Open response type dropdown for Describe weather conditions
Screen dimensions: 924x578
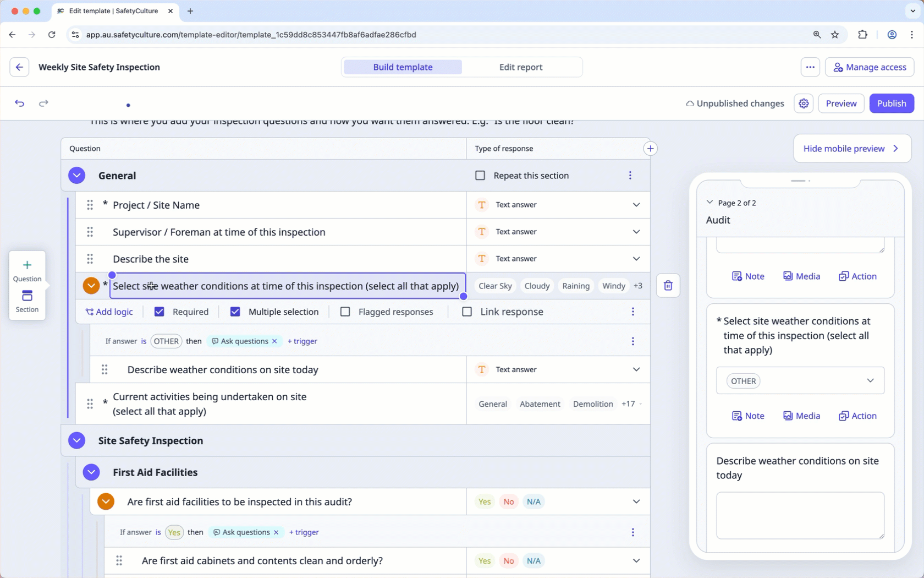click(636, 369)
